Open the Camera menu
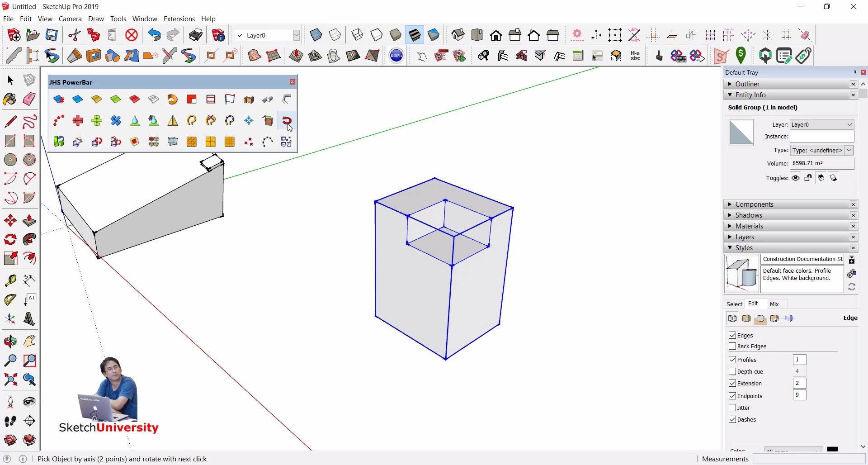Image resolution: width=868 pixels, height=465 pixels. [x=70, y=19]
